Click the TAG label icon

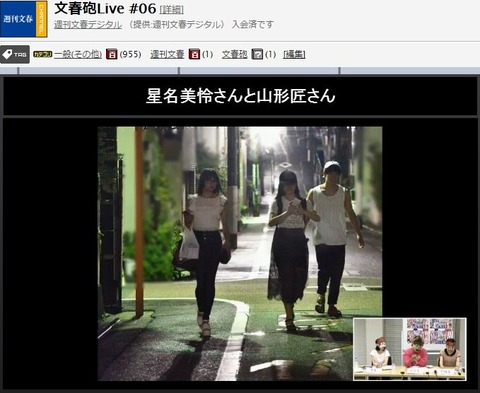[x=15, y=54]
